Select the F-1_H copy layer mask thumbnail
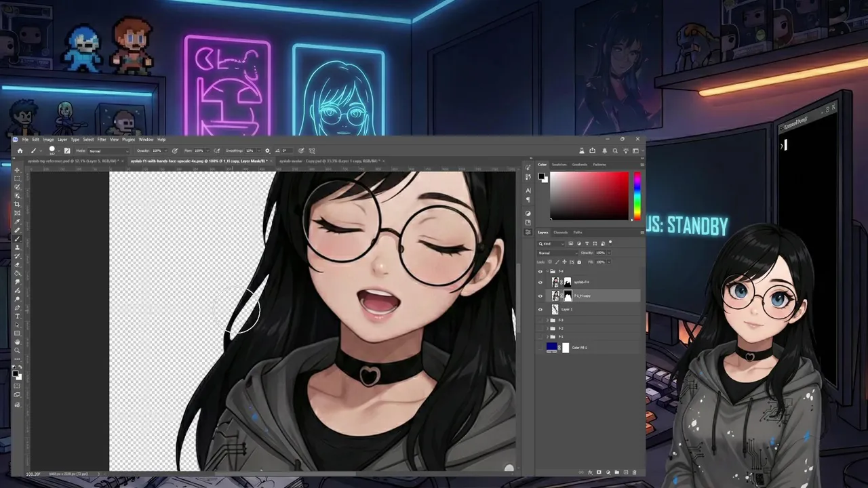The height and width of the screenshot is (488, 868). coord(568,296)
